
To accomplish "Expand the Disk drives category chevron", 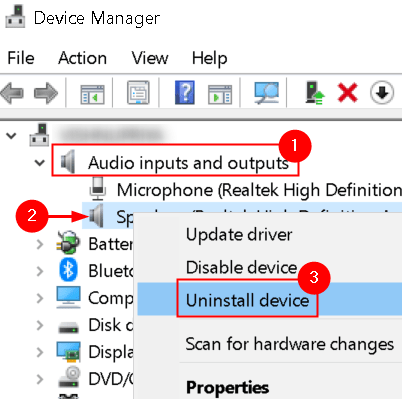I will click(40, 325).
